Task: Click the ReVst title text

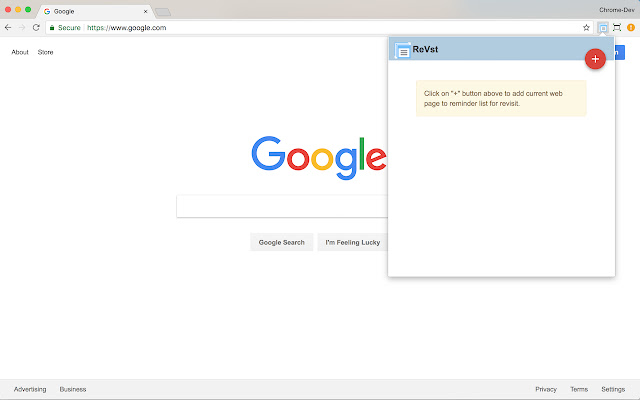Action: 425,49
